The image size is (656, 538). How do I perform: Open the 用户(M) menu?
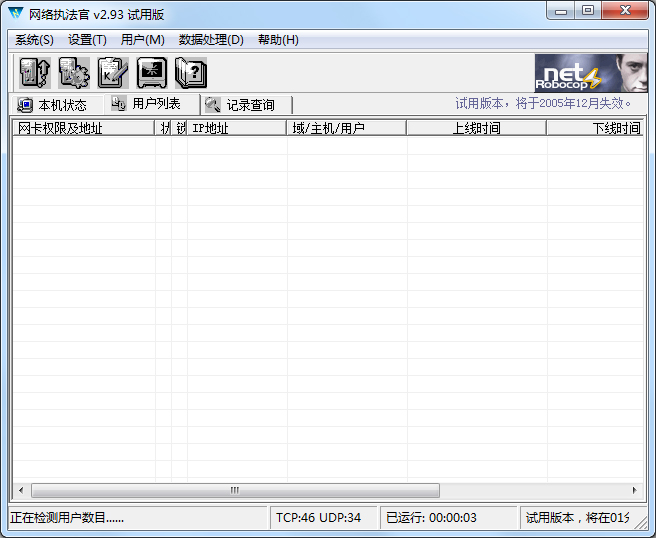coord(142,40)
